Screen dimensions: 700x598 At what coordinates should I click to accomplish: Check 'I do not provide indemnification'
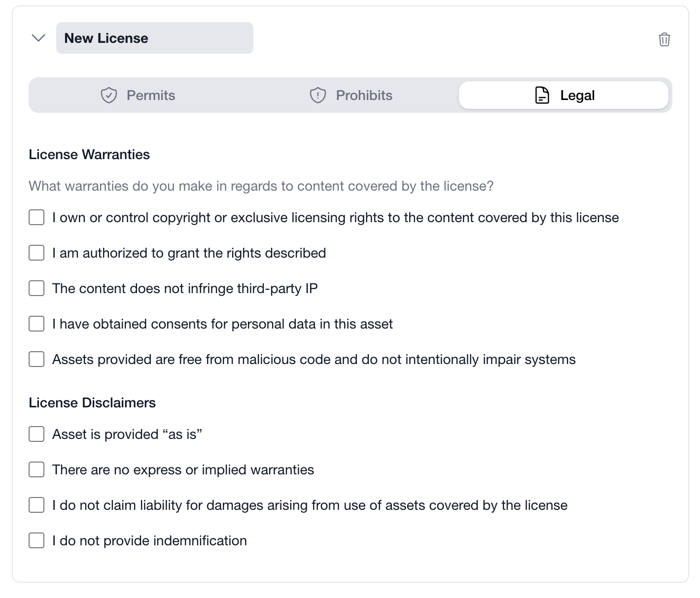pyautogui.click(x=36, y=540)
